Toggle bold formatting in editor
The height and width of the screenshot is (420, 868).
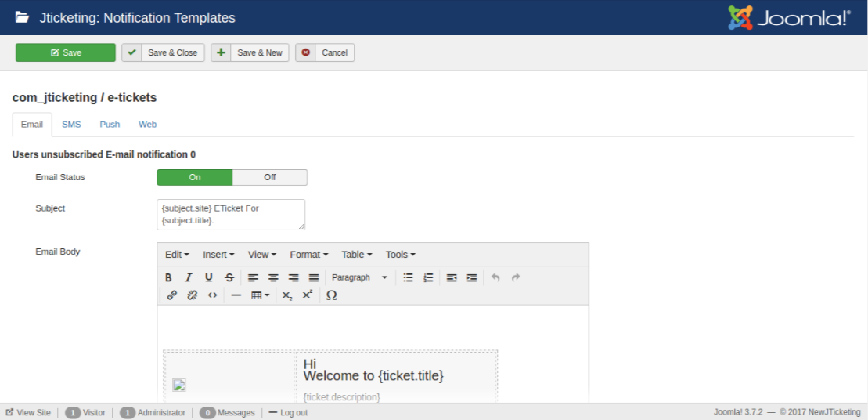[168, 277]
